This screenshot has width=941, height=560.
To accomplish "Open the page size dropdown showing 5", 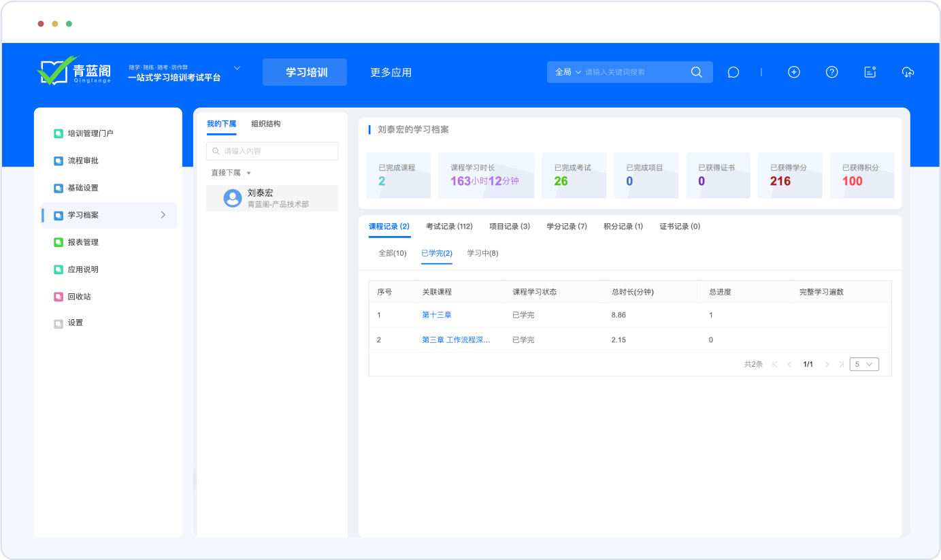I will pos(864,364).
